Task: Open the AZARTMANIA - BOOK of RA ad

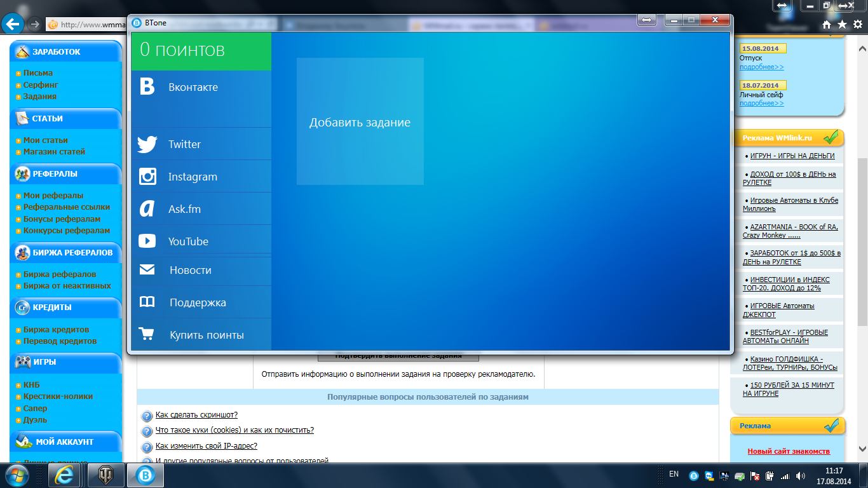Action: pyautogui.click(x=790, y=231)
